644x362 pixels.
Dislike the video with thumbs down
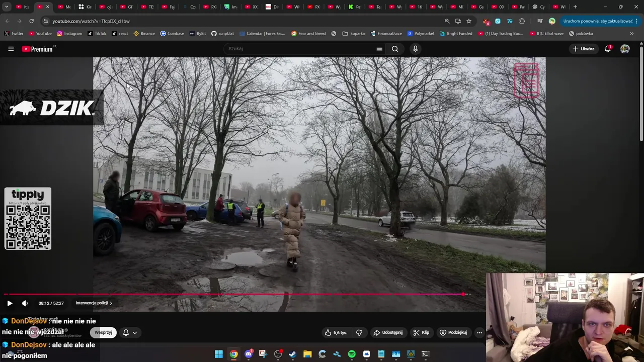point(359,332)
